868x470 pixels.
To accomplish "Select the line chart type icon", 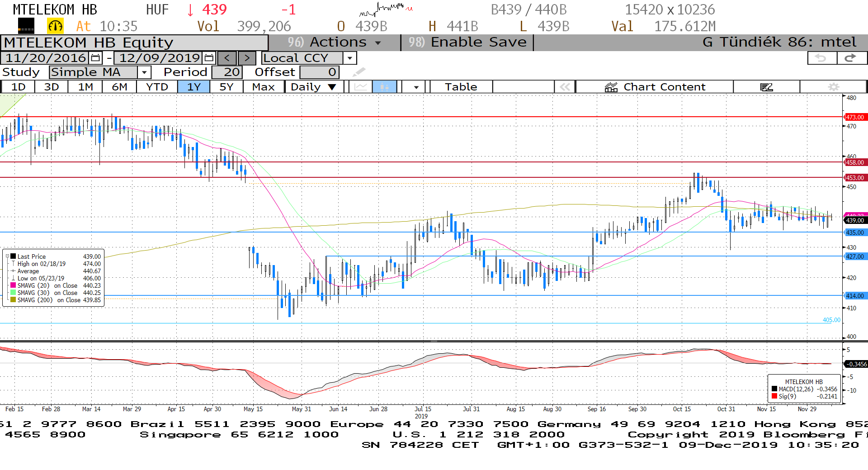I will coord(361,87).
